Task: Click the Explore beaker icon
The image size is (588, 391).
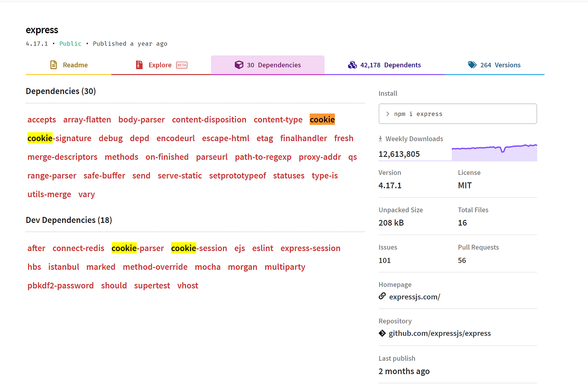Action: tap(139, 65)
